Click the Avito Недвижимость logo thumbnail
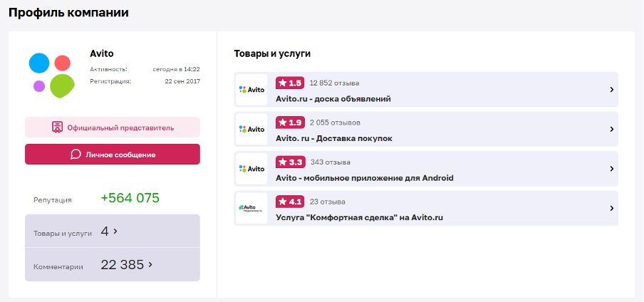 [x=251, y=208]
